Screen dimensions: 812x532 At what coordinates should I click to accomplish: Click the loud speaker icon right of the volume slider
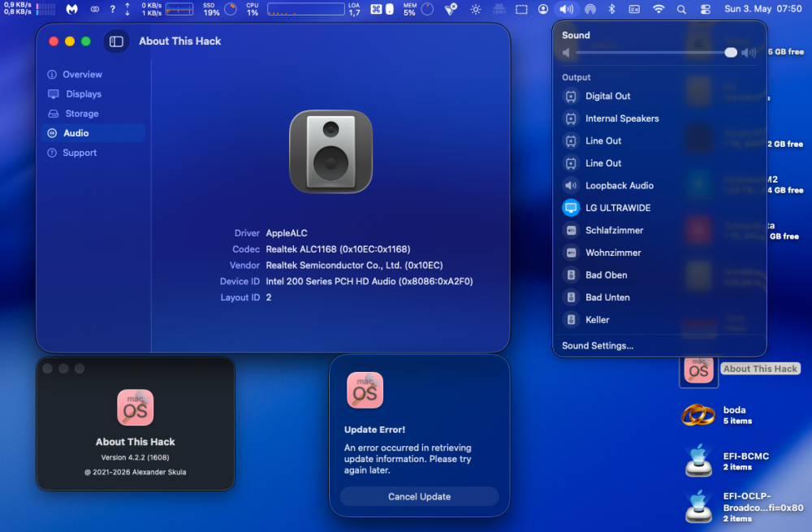click(749, 52)
